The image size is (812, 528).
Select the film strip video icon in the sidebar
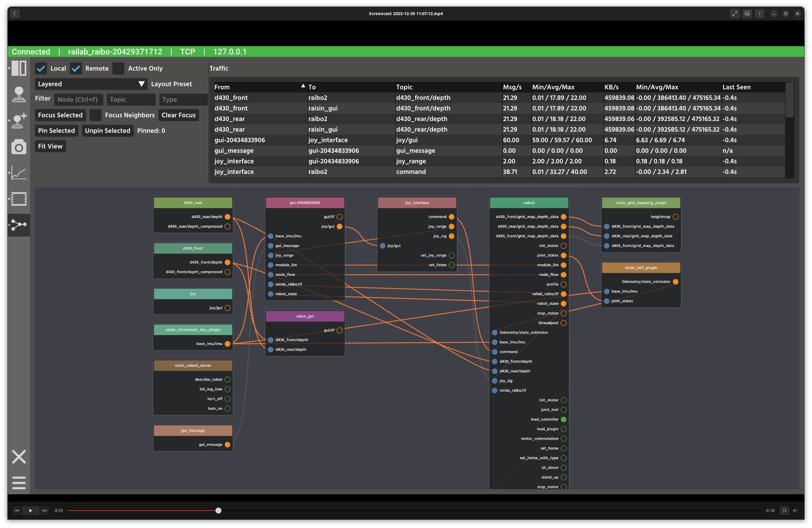[x=19, y=199]
